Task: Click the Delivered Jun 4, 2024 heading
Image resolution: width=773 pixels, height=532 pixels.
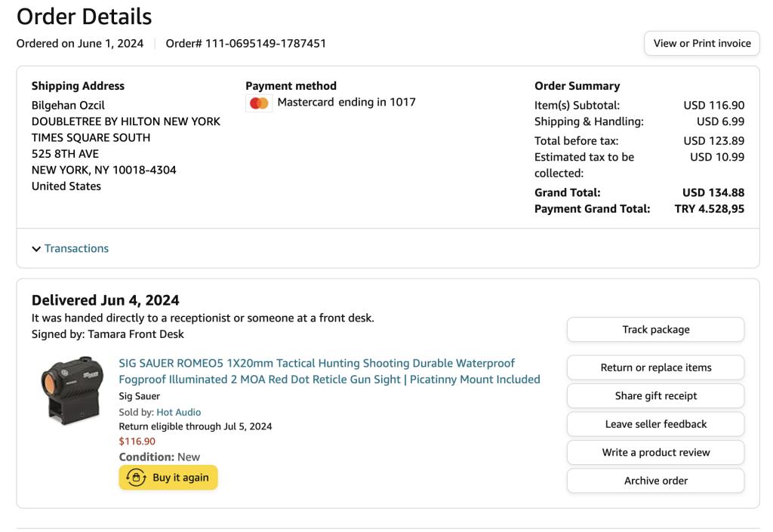Action: click(106, 300)
